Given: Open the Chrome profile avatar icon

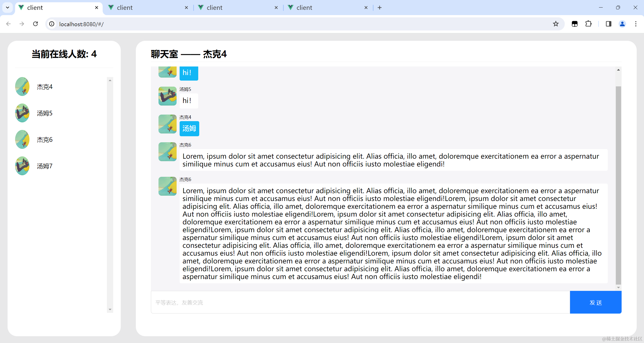Looking at the screenshot, I should coord(622,24).
